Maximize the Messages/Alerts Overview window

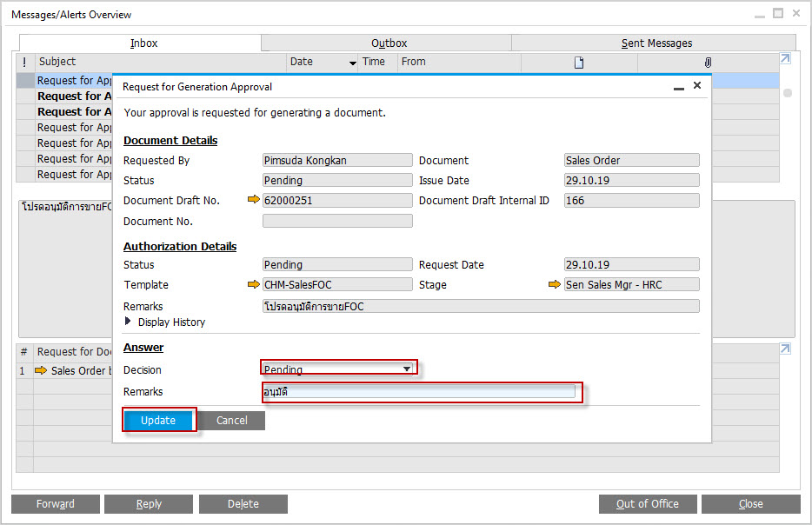coord(778,13)
